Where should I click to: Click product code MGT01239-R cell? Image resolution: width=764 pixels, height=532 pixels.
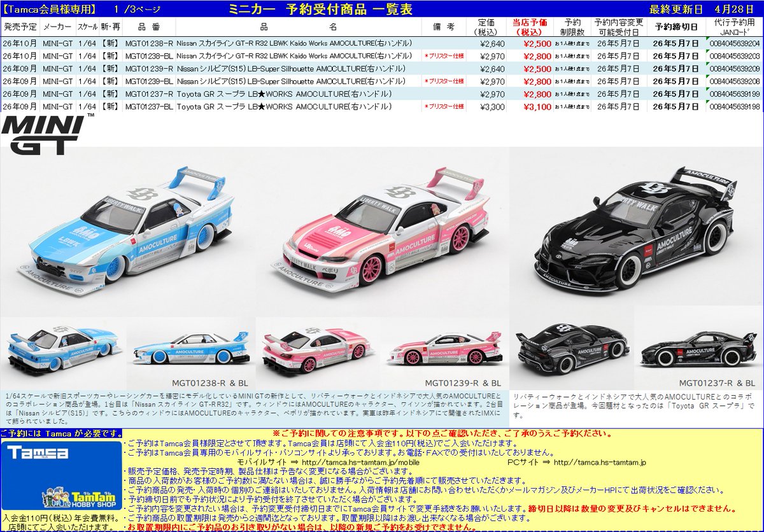tap(149, 69)
